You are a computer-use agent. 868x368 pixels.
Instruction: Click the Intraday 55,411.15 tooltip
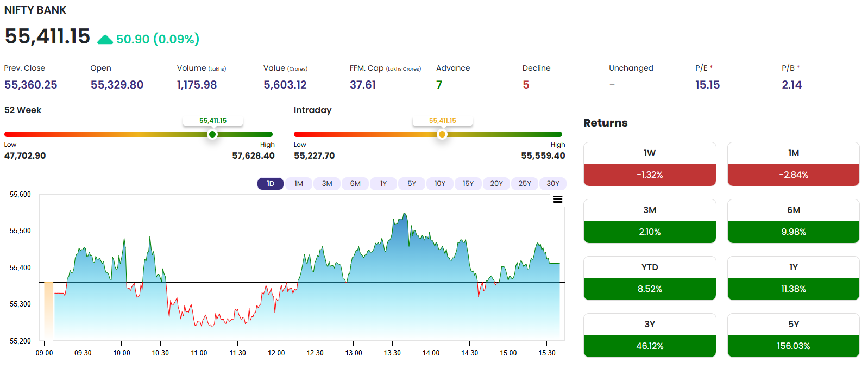click(x=443, y=121)
